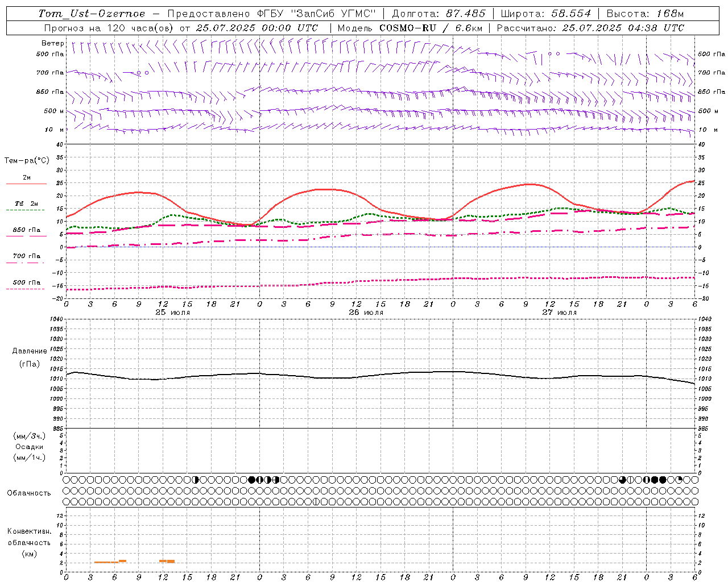
Task: Click the model label COSMO-RU / 6.6км
Action: pyautogui.click(x=432, y=28)
